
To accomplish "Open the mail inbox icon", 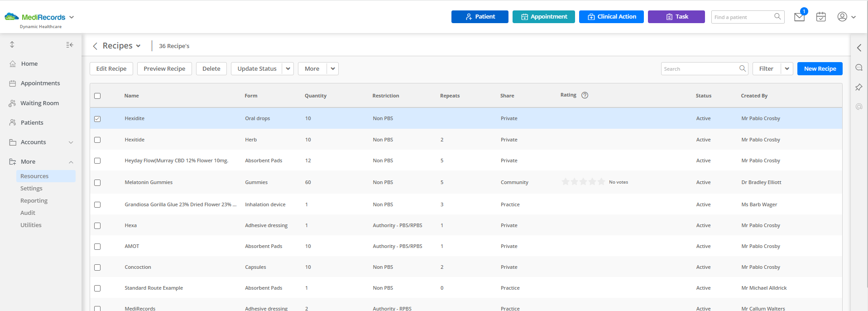I will [799, 17].
